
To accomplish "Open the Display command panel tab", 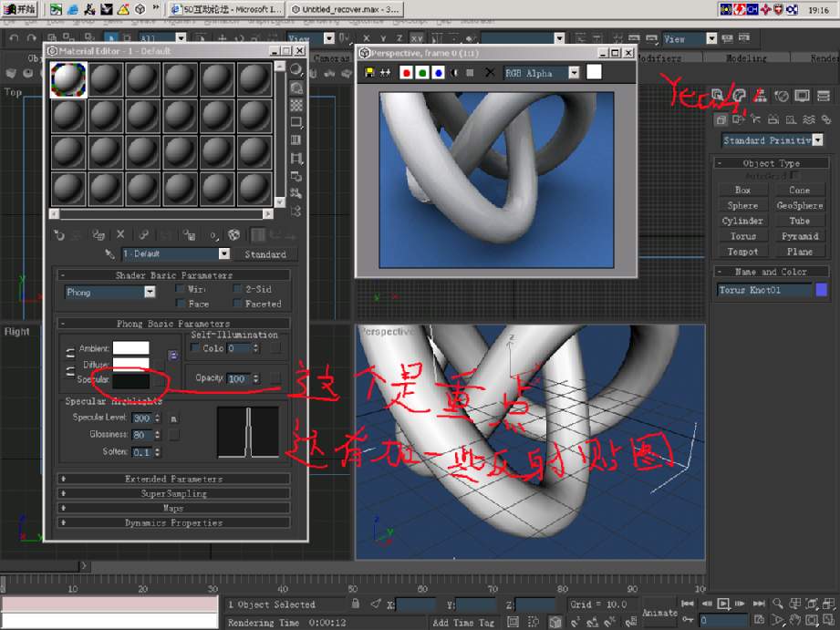I will (x=803, y=96).
